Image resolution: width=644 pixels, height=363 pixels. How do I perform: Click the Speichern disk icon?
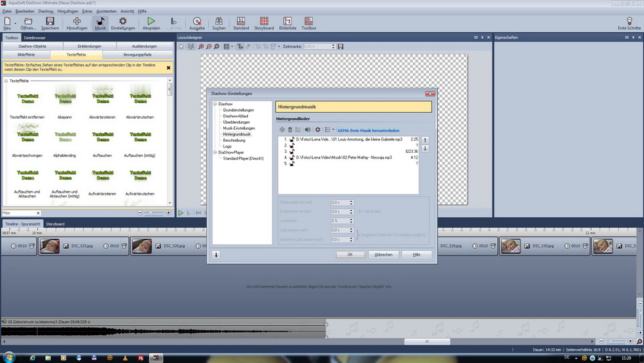[50, 24]
